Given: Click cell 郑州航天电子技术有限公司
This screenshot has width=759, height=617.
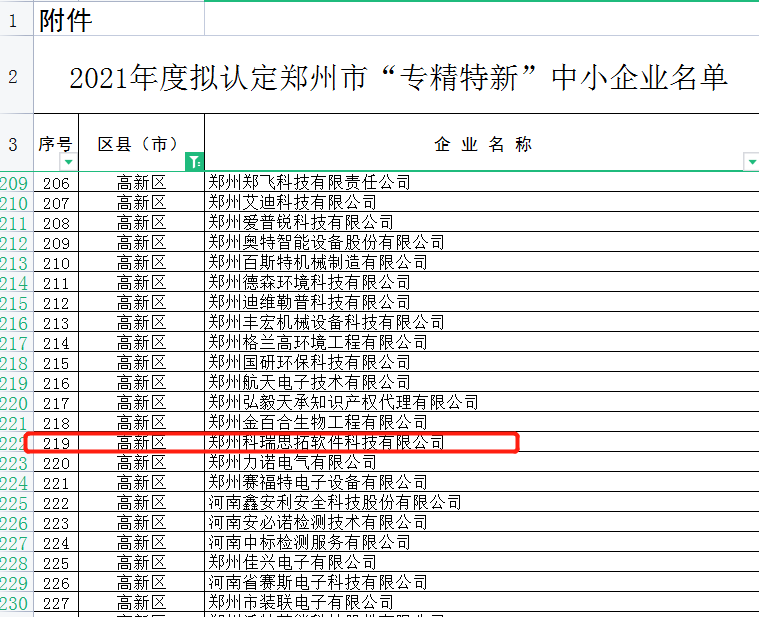Looking at the screenshot, I should (482, 382).
